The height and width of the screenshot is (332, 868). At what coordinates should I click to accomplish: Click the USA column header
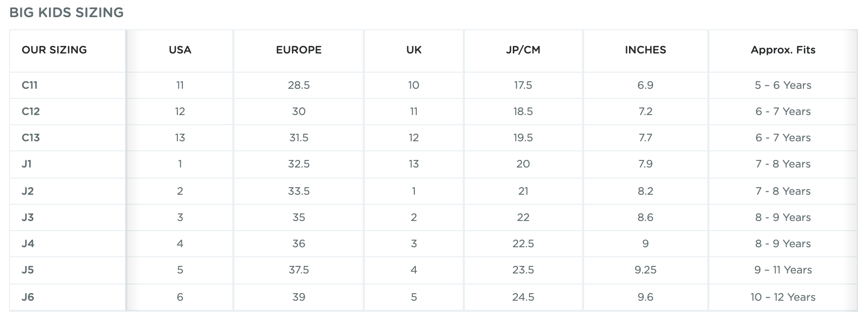coord(180,50)
